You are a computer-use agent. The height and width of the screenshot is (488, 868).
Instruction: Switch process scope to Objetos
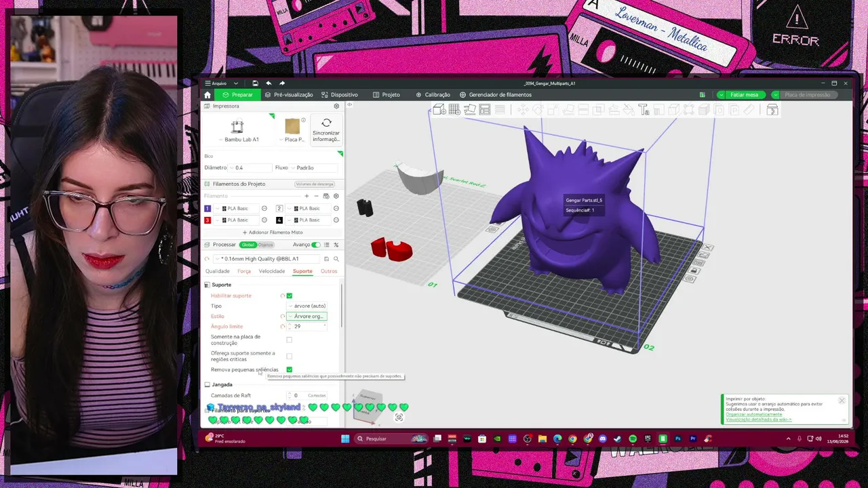point(265,245)
